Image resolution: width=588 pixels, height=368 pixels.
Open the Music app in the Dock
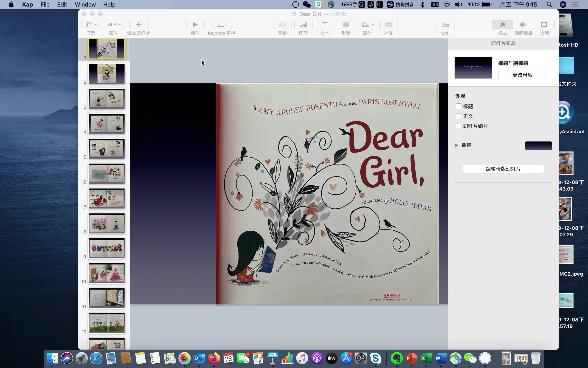302,358
